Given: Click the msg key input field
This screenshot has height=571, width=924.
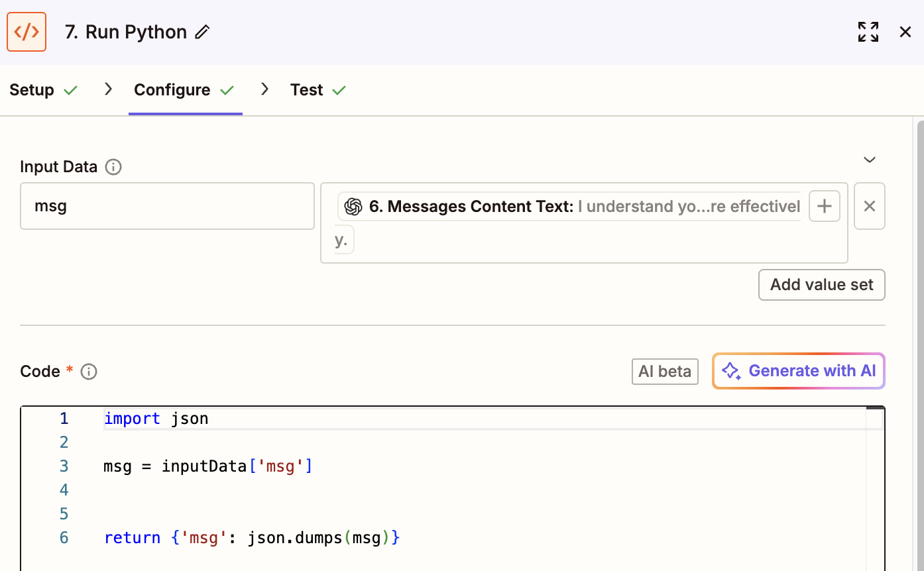Looking at the screenshot, I should (x=167, y=206).
